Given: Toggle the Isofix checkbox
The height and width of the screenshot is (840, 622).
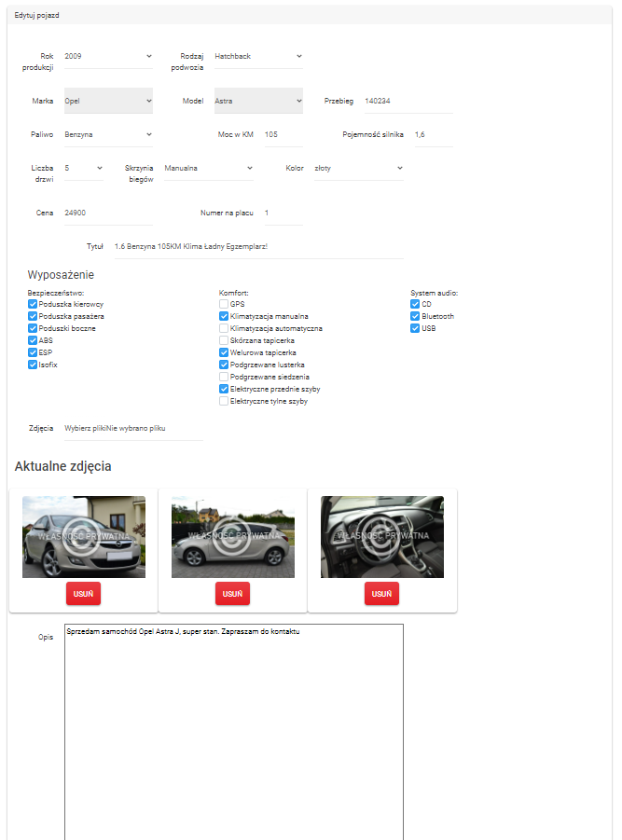Looking at the screenshot, I should (x=33, y=365).
